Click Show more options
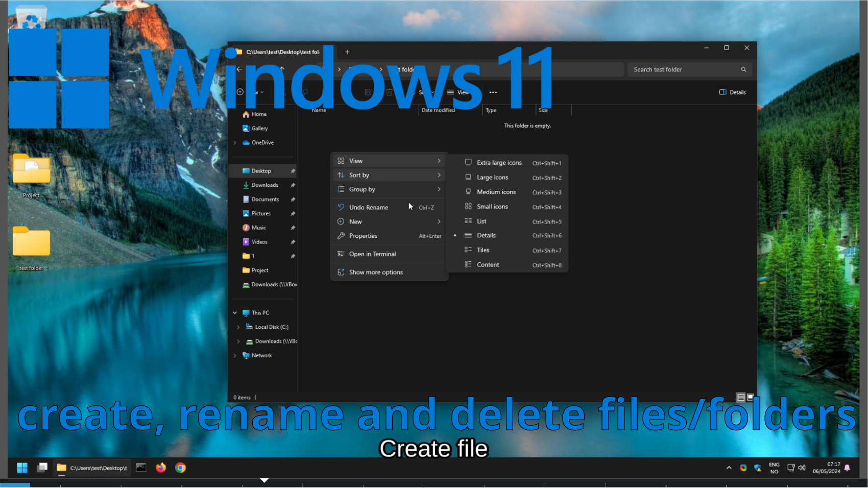 [376, 273]
